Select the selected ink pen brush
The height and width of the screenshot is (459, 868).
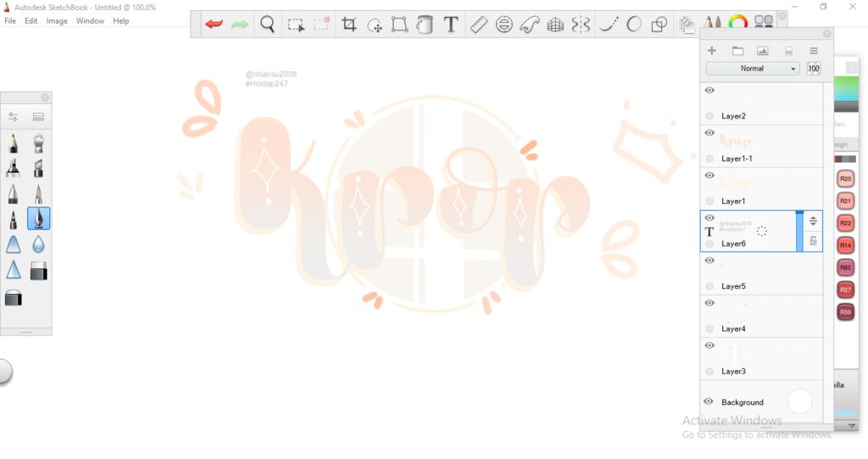click(x=38, y=218)
